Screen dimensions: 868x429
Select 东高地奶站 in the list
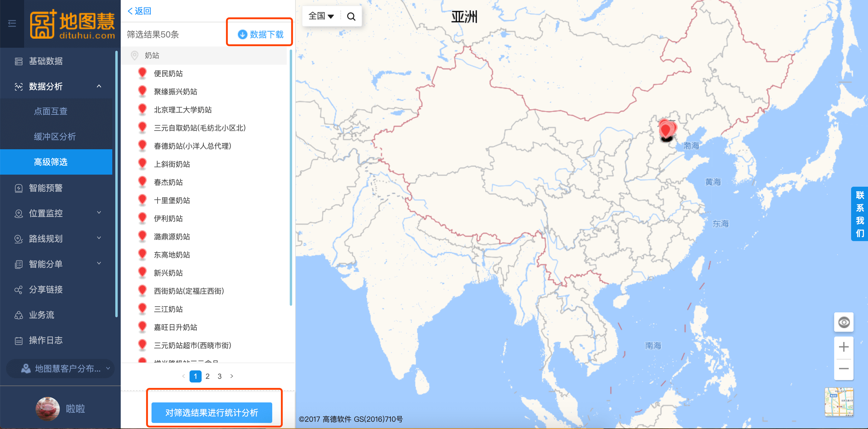(172, 255)
